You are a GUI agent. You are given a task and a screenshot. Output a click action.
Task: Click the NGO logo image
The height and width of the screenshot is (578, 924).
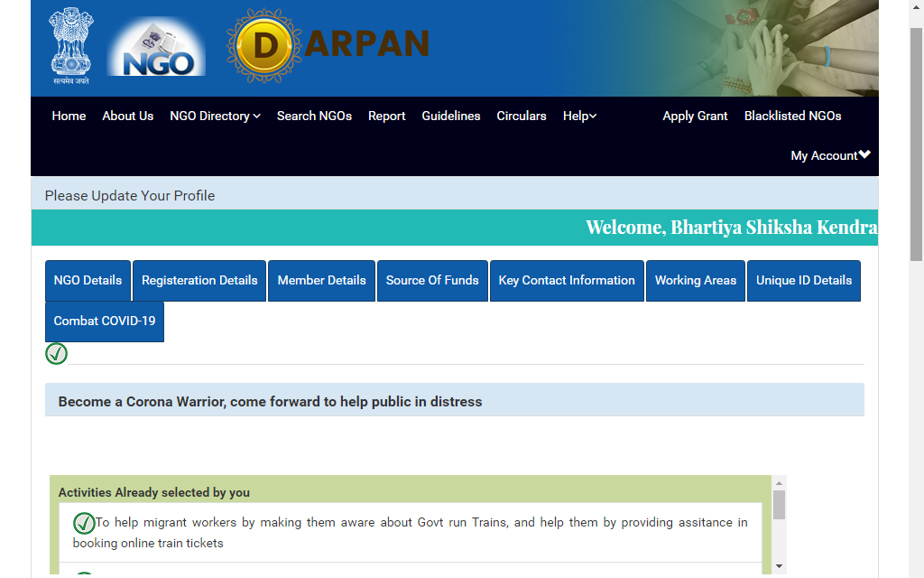pos(156,50)
